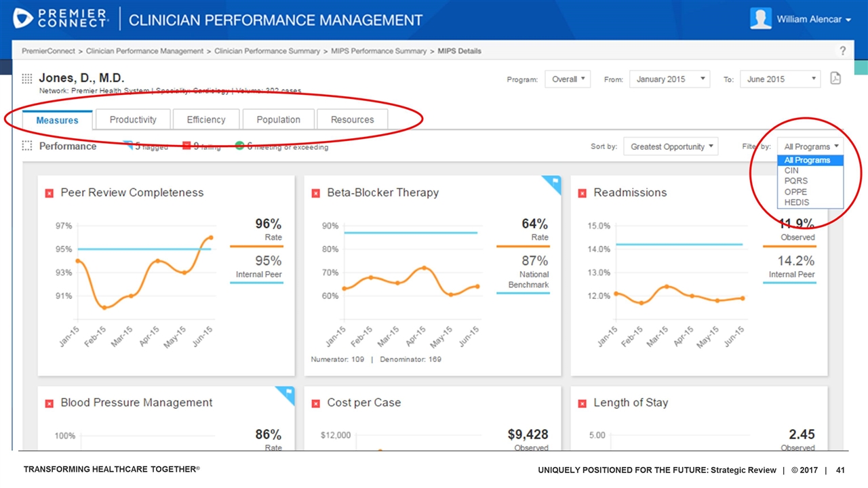
Task: Go to PremierConnect breadcrumb link
Action: [x=48, y=51]
